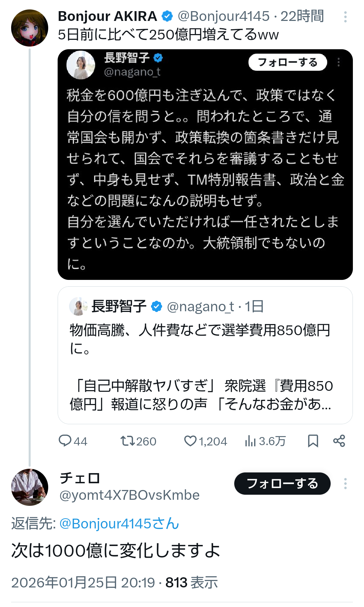
Task: Open the @Bonjour4145さん reply mention link
Action: coord(119,524)
